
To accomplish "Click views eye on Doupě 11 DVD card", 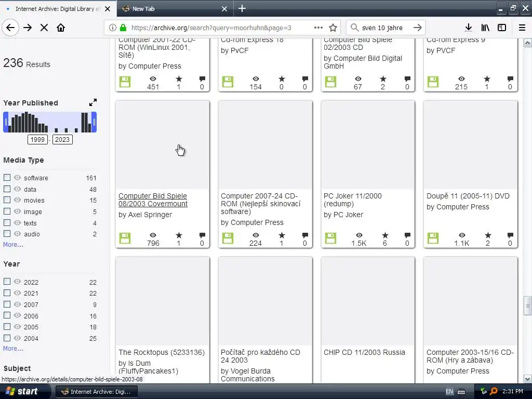I will (462, 235).
